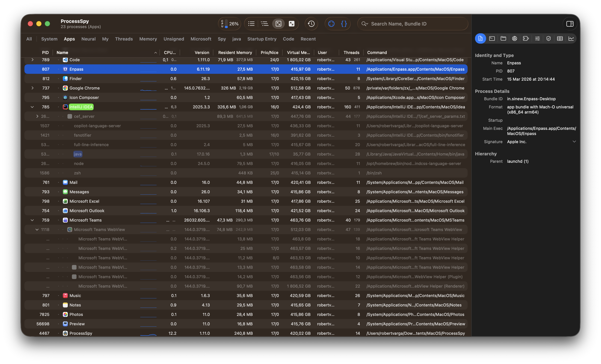Open the chart graph inspector tab
601x364 pixels.
coord(571,38)
